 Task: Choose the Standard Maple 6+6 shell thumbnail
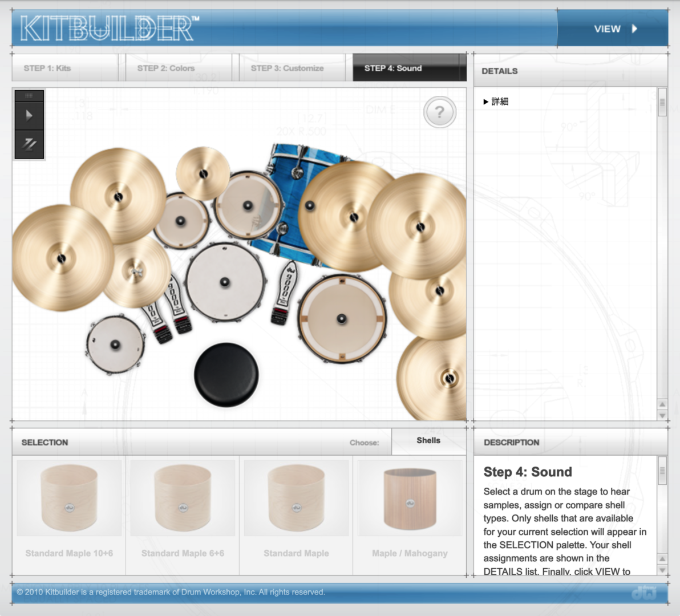183,498
